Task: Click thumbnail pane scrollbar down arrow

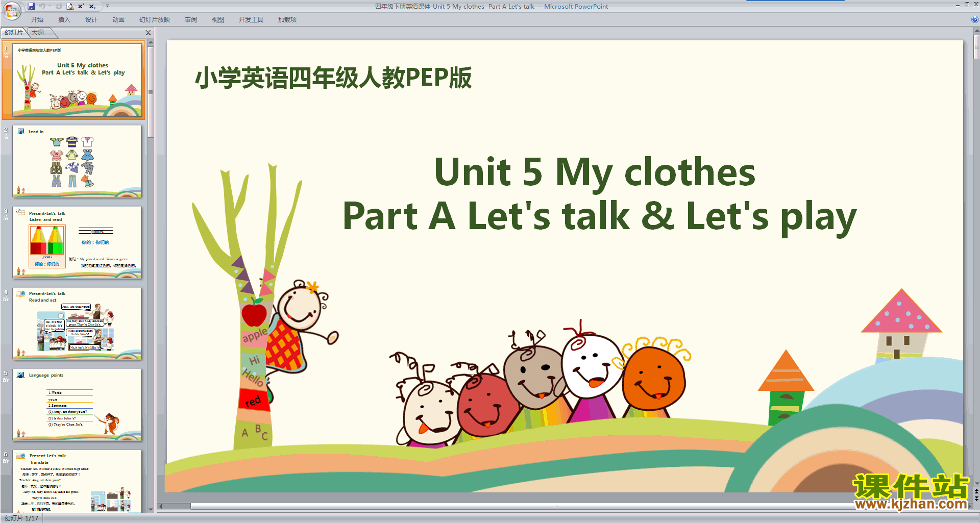Action: pyautogui.click(x=151, y=509)
